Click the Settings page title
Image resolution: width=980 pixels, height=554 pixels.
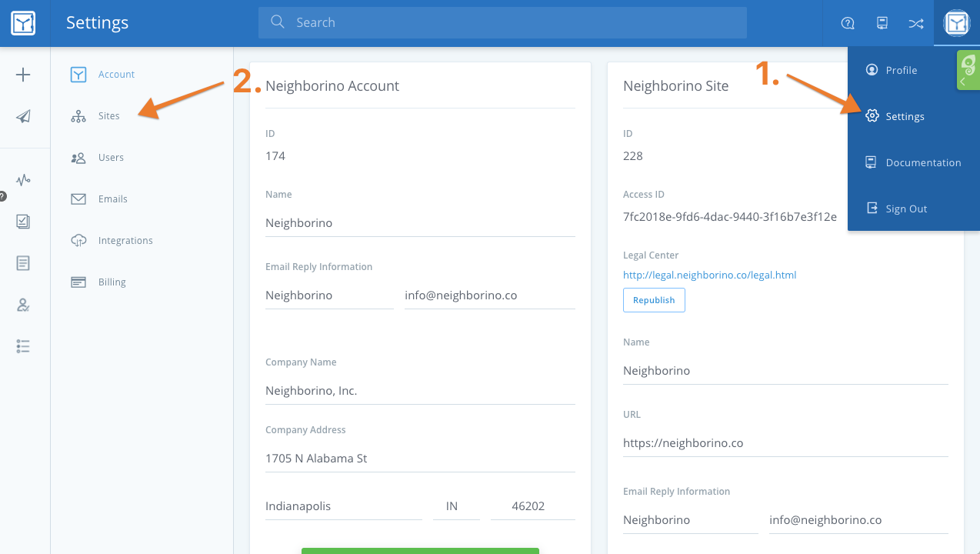(98, 23)
